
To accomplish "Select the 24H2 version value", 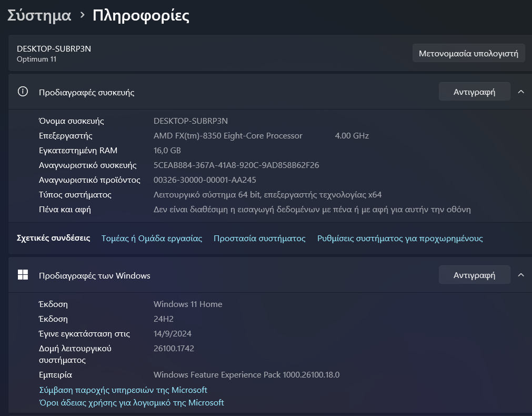I will point(164,319).
